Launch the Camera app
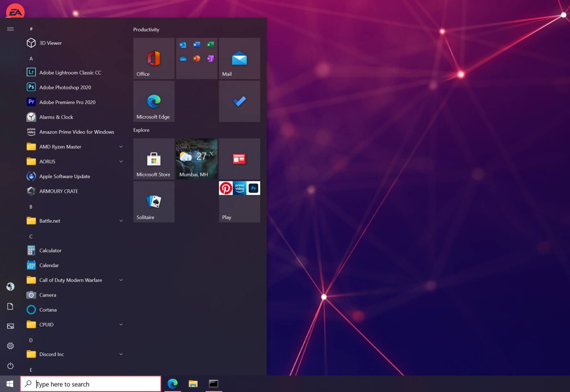Viewport: 570px width, 392px height. [x=75, y=295]
